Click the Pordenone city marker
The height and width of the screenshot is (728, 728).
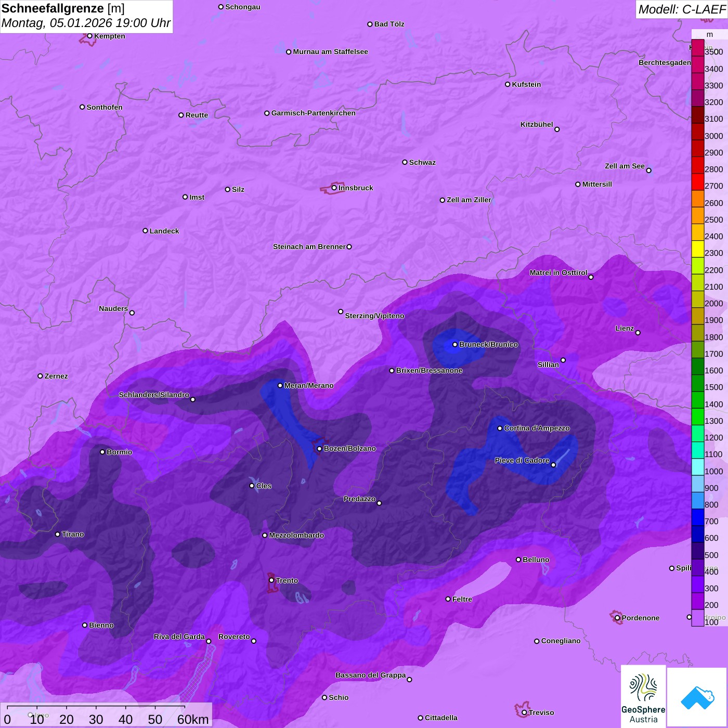(617, 618)
